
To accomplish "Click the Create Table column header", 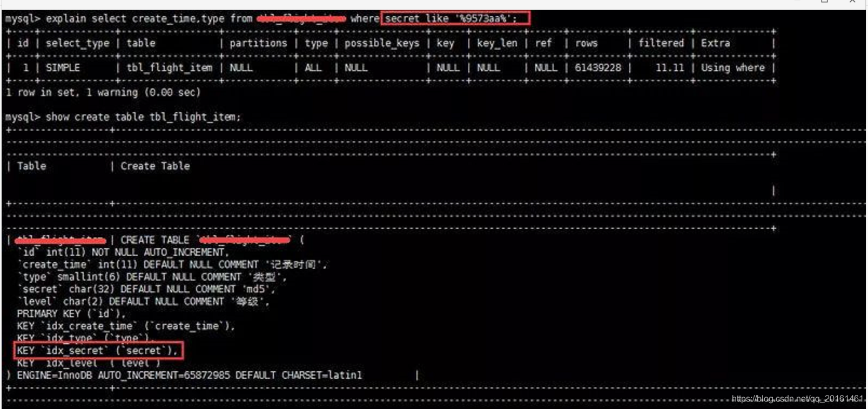I will (x=155, y=166).
